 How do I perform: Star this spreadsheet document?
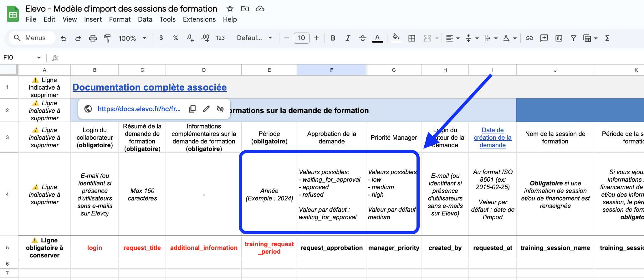230,9
